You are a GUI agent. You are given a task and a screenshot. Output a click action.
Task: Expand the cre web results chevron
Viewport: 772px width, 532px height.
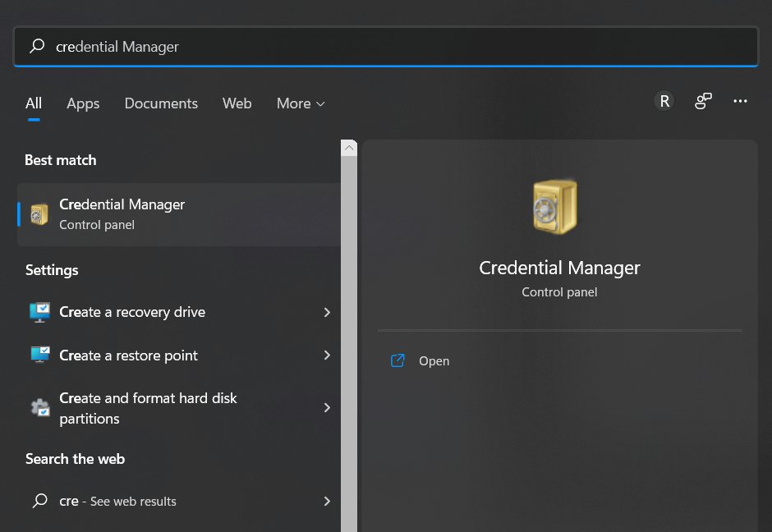(327, 501)
